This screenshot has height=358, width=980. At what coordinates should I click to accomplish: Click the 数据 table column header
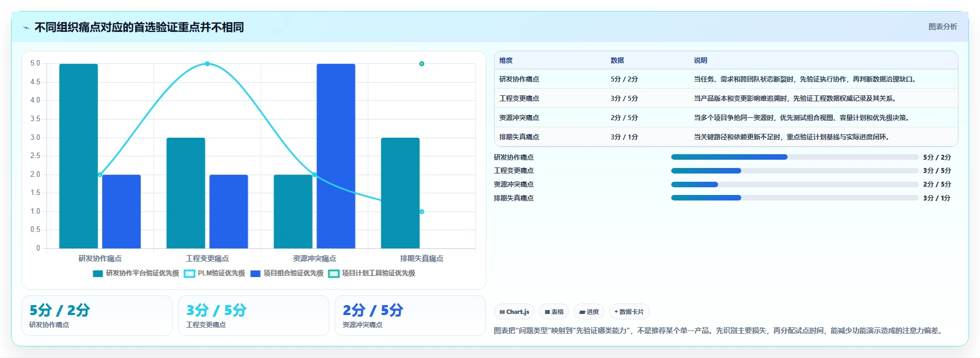[x=617, y=61]
